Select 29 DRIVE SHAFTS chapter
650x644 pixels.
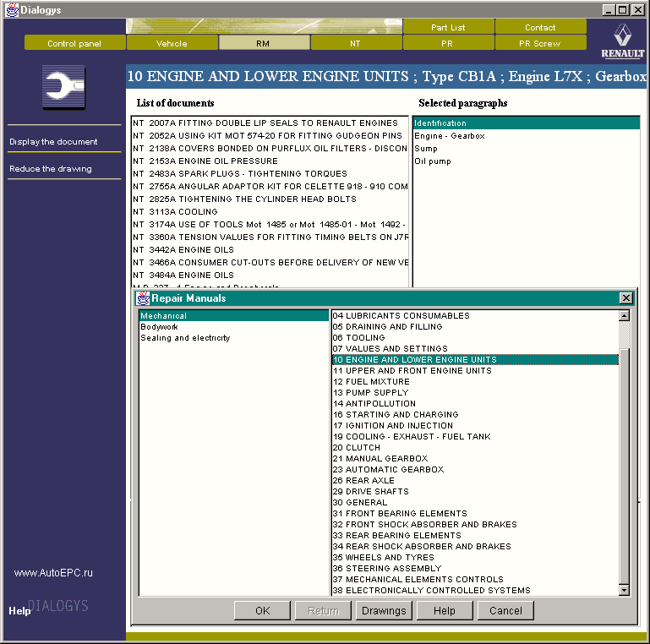476,492
